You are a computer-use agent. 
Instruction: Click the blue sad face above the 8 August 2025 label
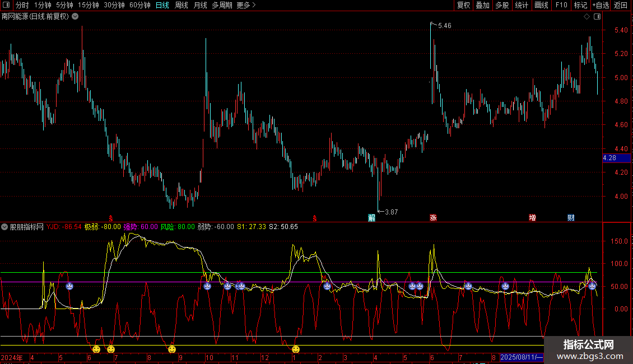(x=505, y=286)
